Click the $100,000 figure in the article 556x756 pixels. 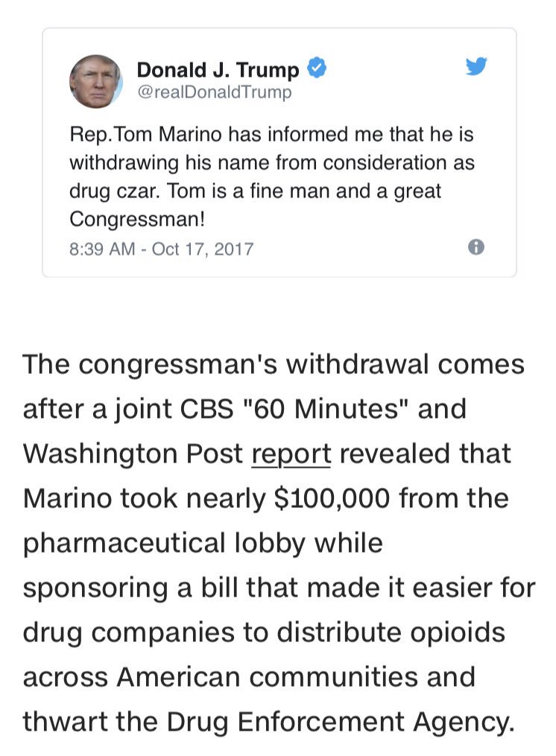point(332,498)
